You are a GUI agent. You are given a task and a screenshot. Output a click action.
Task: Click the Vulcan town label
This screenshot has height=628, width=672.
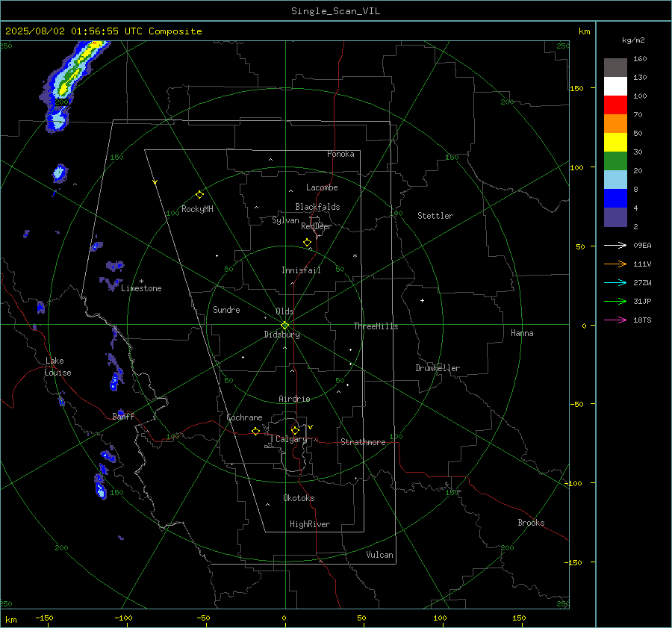pyautogui.click(x=379, y=555)
